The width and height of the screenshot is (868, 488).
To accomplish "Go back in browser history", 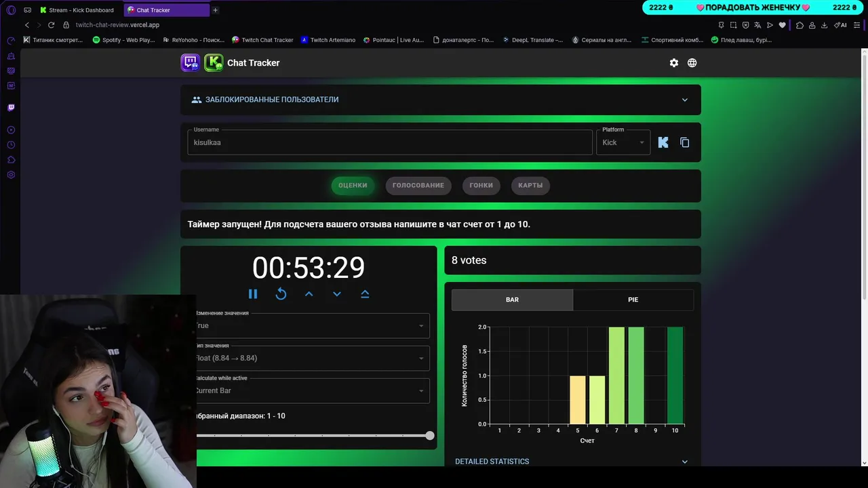I will point(27,25).
